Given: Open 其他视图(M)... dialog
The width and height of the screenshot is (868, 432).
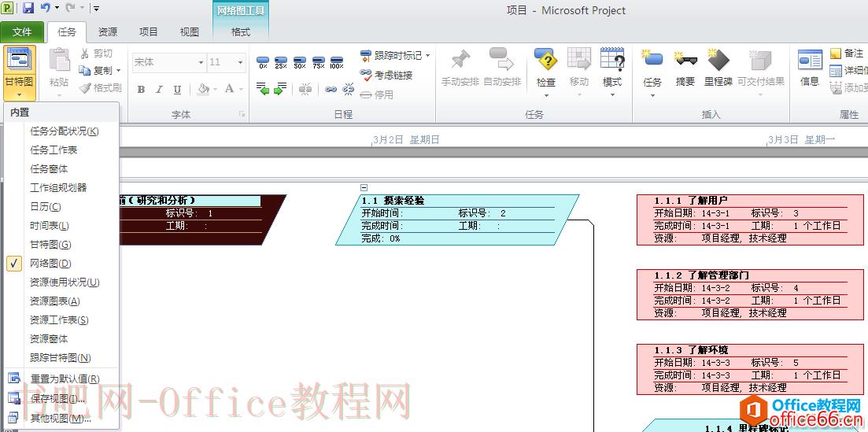Looking at the screenshot, I should (62, 419).
